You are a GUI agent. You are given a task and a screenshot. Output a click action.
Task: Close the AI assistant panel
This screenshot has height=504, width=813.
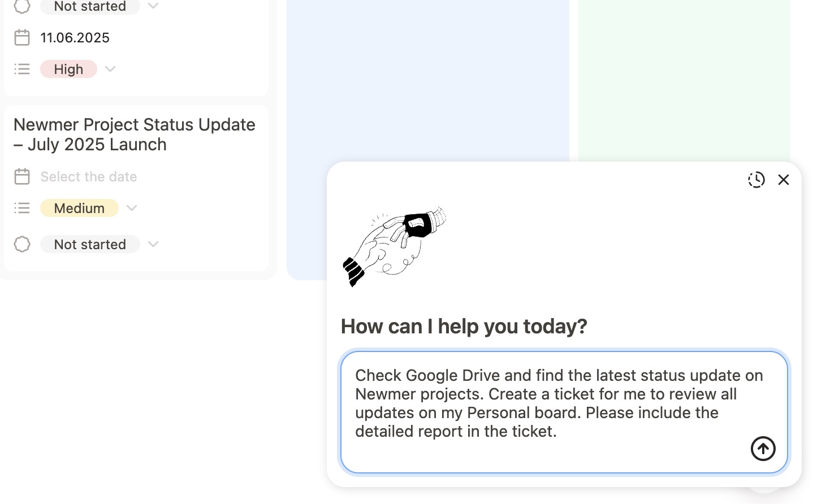[783, 180]
